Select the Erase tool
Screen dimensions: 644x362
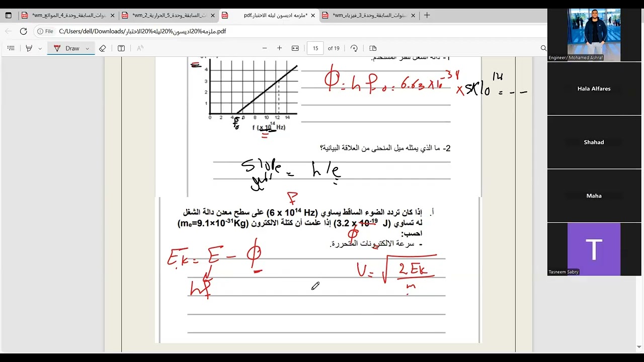pos(103,48)
